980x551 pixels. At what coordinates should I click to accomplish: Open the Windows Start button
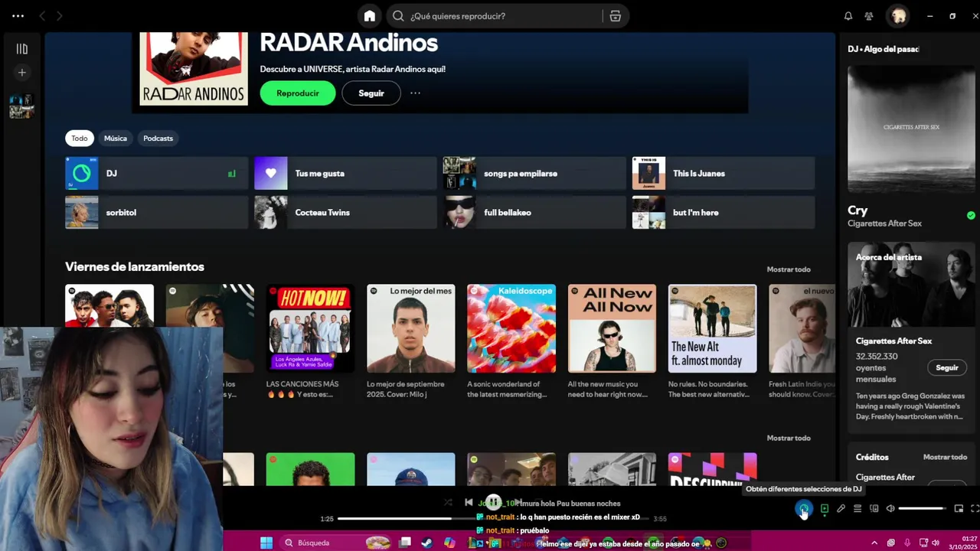266,543
